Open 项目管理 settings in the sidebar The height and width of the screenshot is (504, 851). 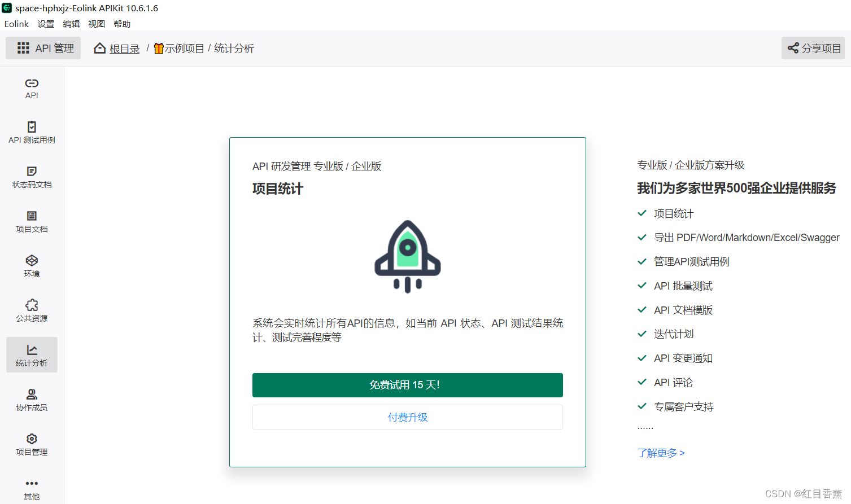coord(32,445)
